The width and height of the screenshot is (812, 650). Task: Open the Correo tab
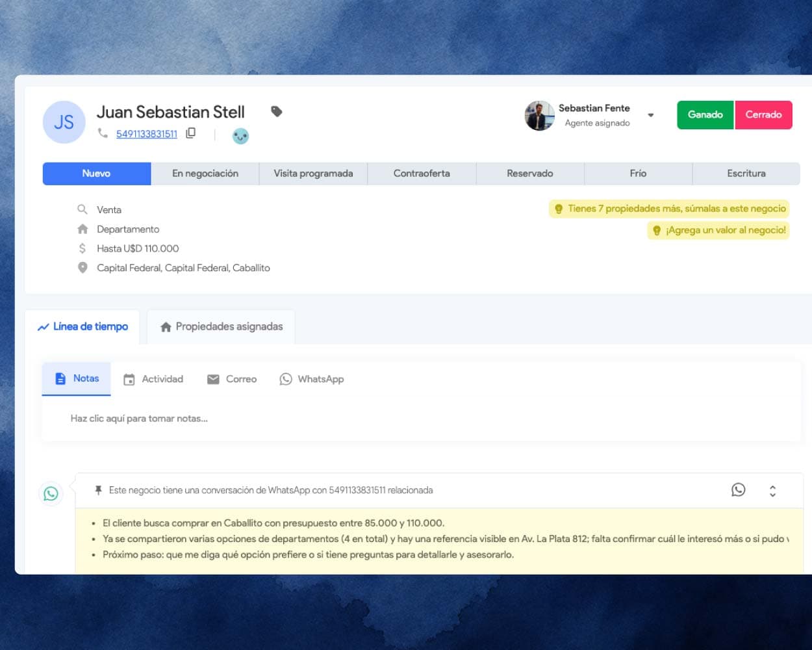click(232, 379)
